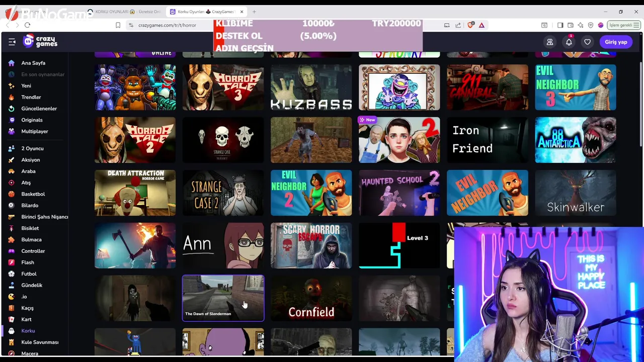The image size is (644, 362).
Task: Select Futbol category
Action: point(29,274)
